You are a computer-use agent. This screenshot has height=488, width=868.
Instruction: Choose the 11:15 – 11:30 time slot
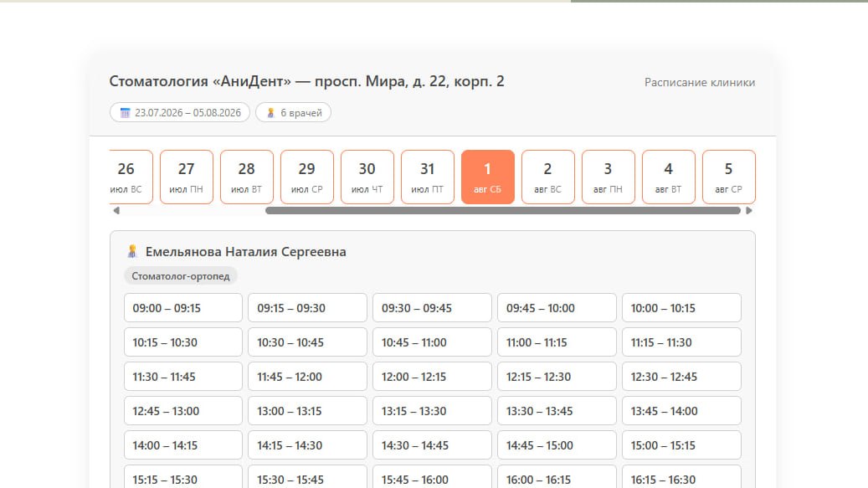point(681,342)
